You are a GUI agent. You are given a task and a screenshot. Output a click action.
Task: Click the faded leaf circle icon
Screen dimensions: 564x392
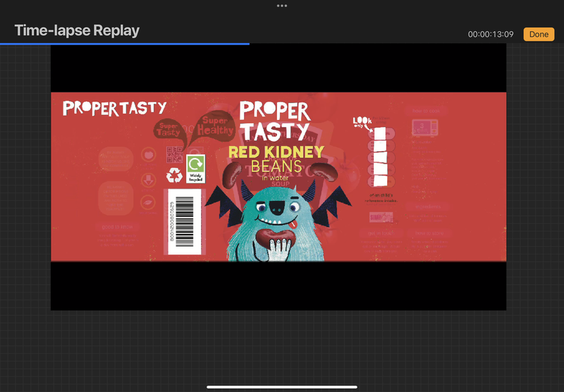[149, 202]
